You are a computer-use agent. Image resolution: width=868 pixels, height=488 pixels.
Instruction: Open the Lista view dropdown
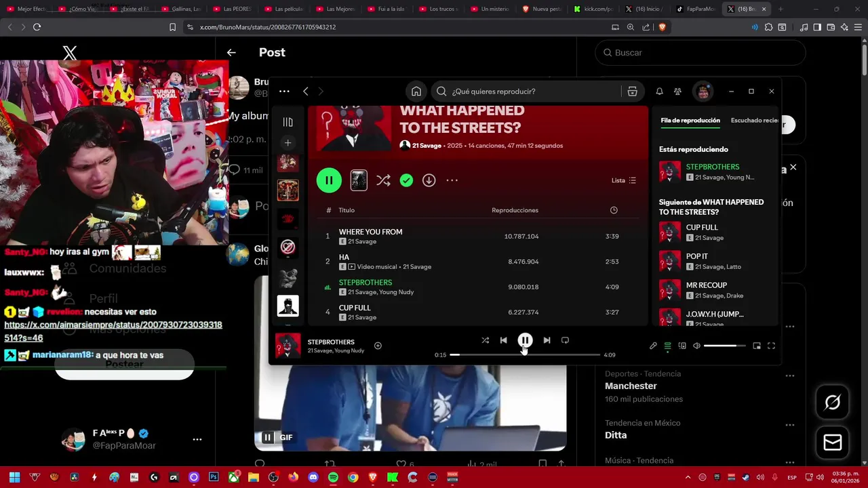pyautogui.click(x=624, y=180)
